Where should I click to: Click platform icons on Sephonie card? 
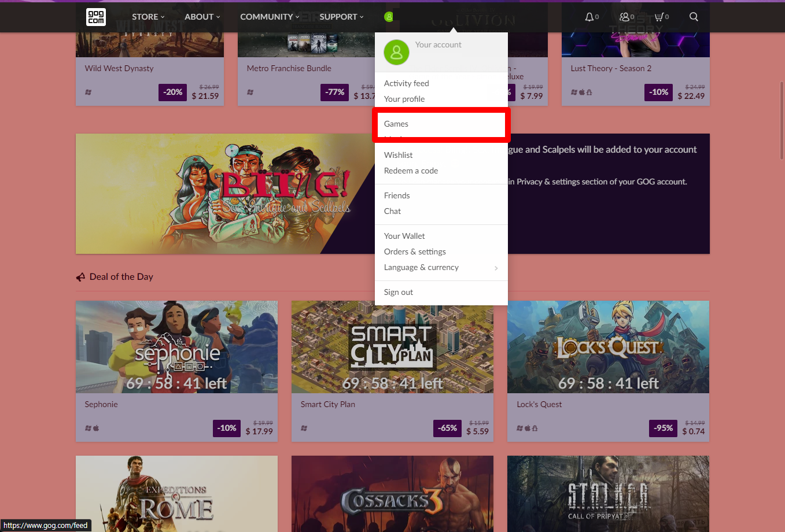coord(92,428)
